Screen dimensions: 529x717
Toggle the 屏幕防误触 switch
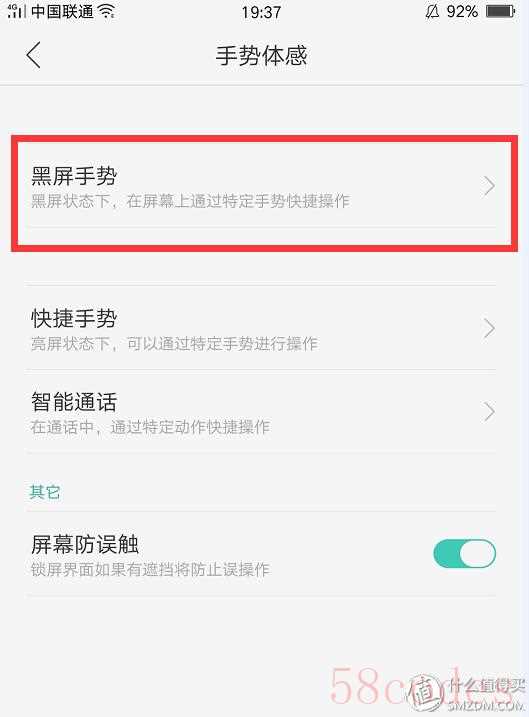pyautogui.click(x=465, y=554)
